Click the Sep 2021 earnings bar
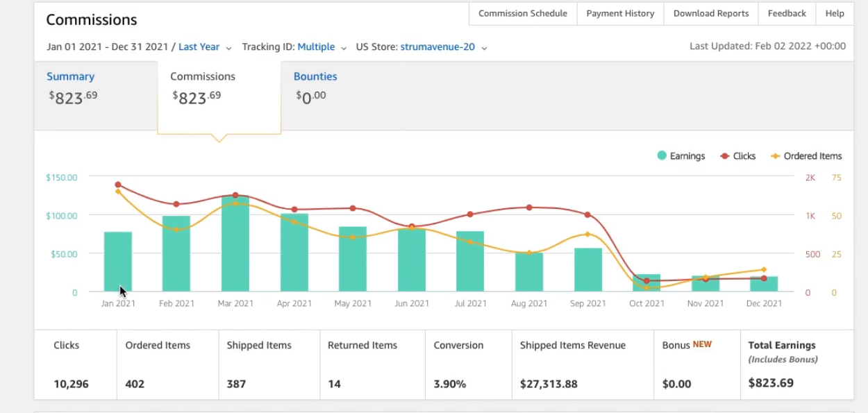 tap(588, 269)
